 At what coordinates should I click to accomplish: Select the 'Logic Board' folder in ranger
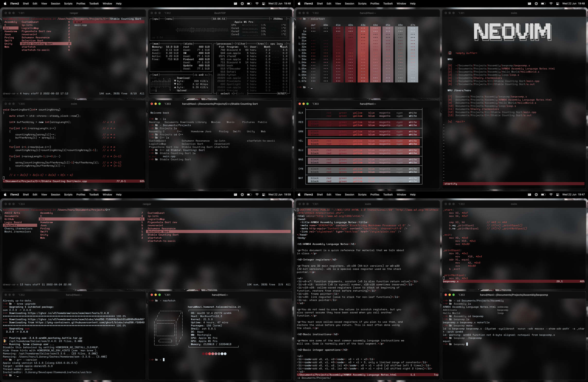click(x=13, y=222)
